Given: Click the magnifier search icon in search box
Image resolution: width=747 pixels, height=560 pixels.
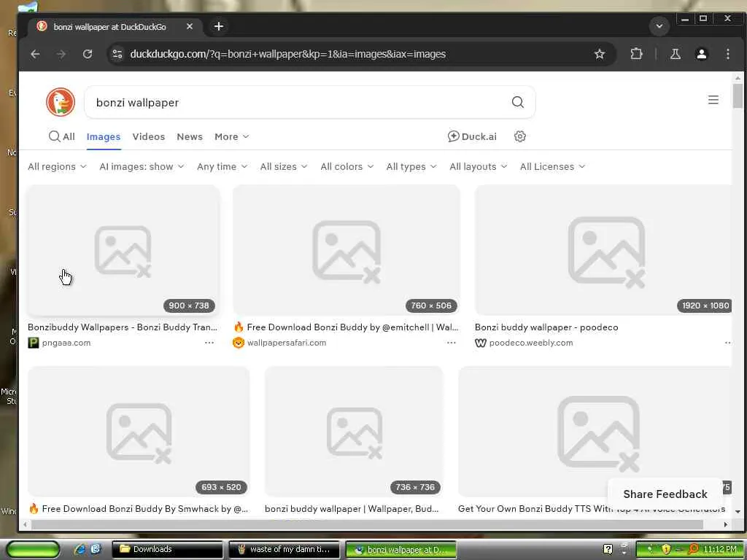Looking at the screenshot, I should coord(518,102).
